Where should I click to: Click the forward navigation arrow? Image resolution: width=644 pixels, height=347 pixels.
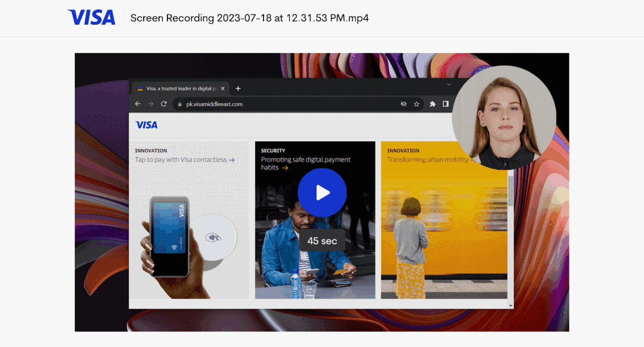(x=150, y=104)
